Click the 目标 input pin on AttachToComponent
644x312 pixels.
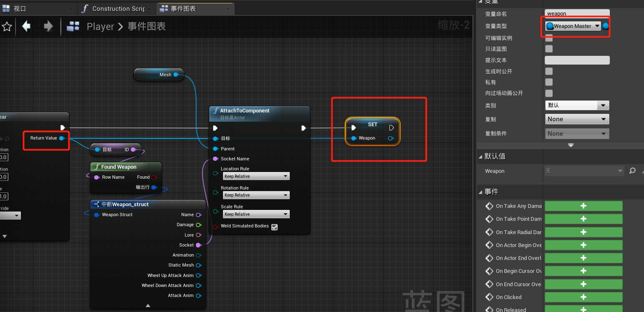coord(216,138)
